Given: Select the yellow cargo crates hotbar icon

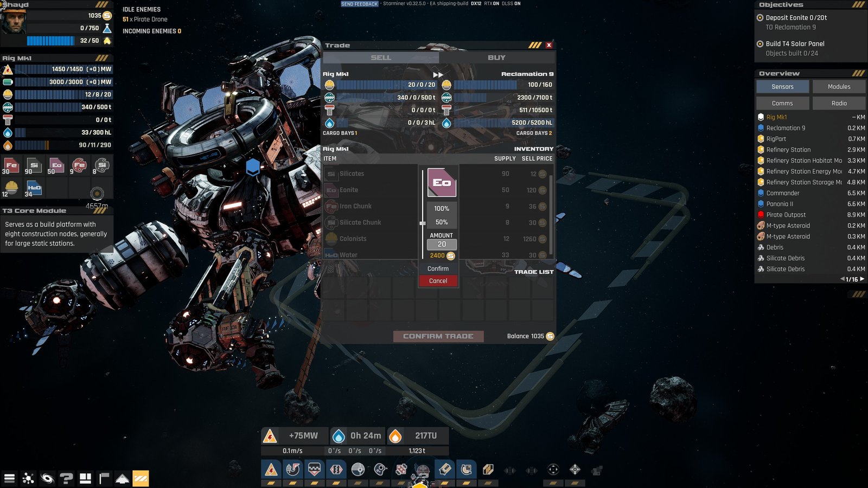Looking at the screenshot, I should (488, 470).
